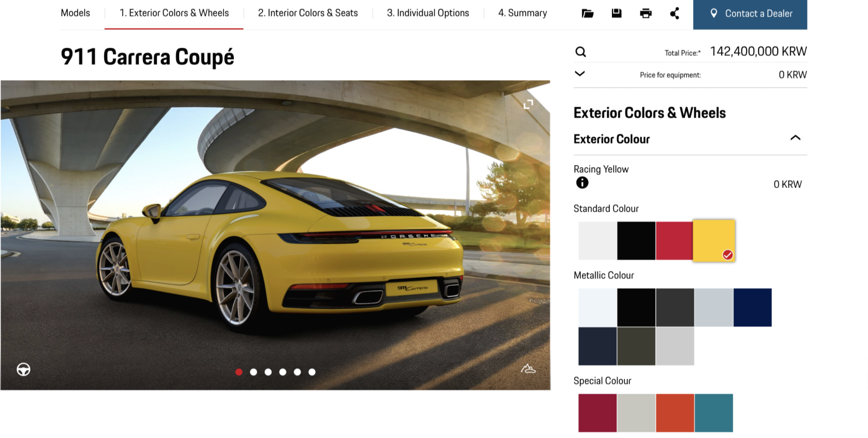
Task: Choose the dark grey metallic swatch
Action: coord(675,307)
